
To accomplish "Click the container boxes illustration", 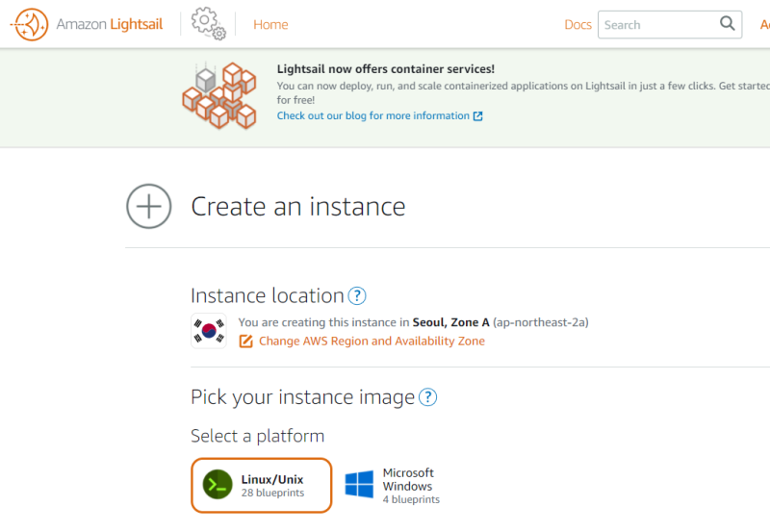I will pos(220,95).
